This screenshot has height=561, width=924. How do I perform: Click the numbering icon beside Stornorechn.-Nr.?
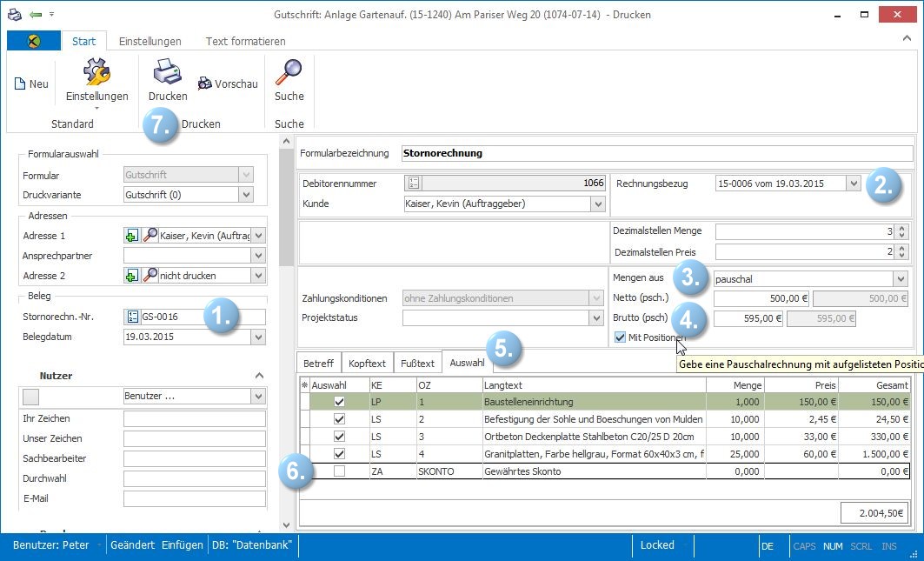point(132,317)
